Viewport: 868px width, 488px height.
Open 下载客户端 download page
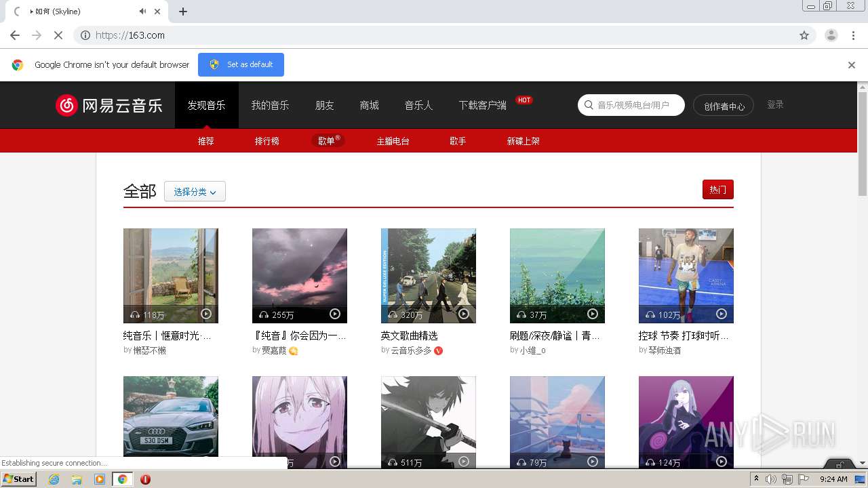pos(483,105)
